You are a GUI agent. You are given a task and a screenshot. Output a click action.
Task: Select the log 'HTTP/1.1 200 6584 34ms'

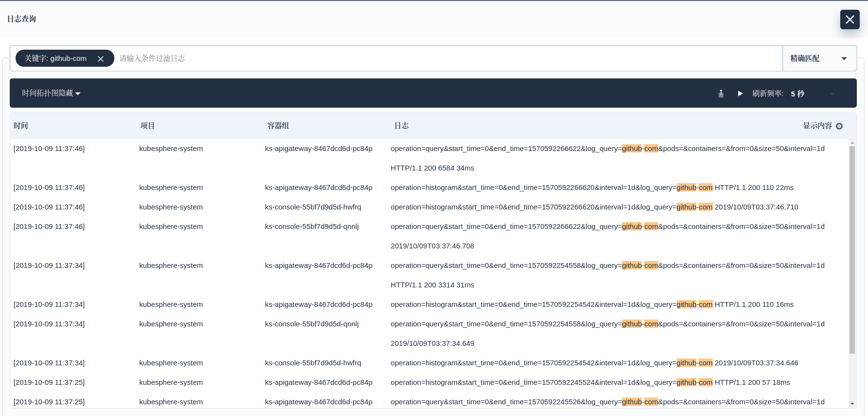pyautogui.click(x=432, y=168)
